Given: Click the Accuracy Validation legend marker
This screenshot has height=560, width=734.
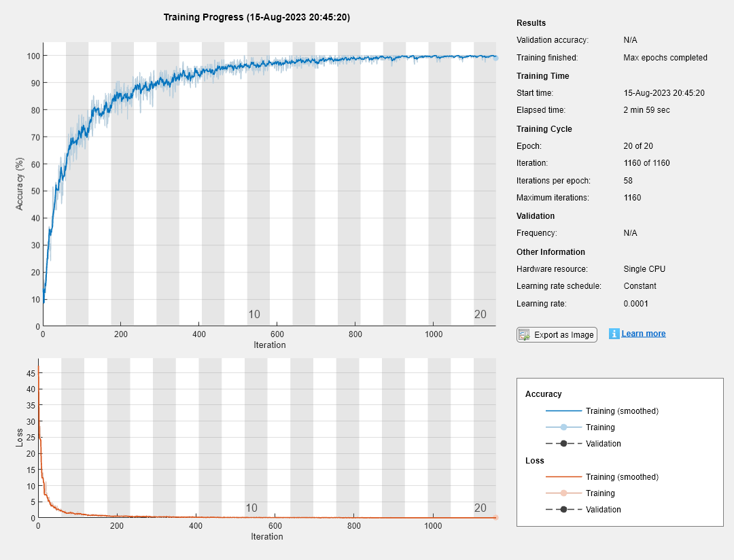Looking at the screenshot, I should pos(563,444).
